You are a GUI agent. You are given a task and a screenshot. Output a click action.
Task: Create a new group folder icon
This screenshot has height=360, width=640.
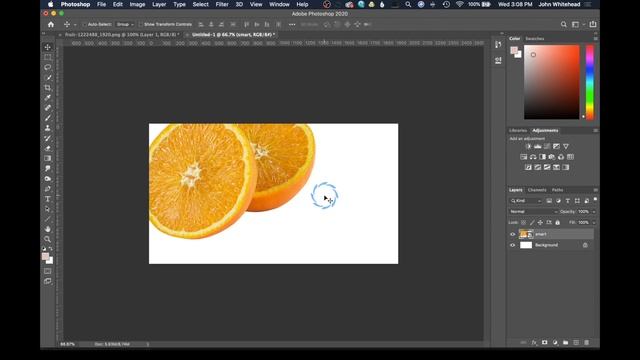point(565,342)
